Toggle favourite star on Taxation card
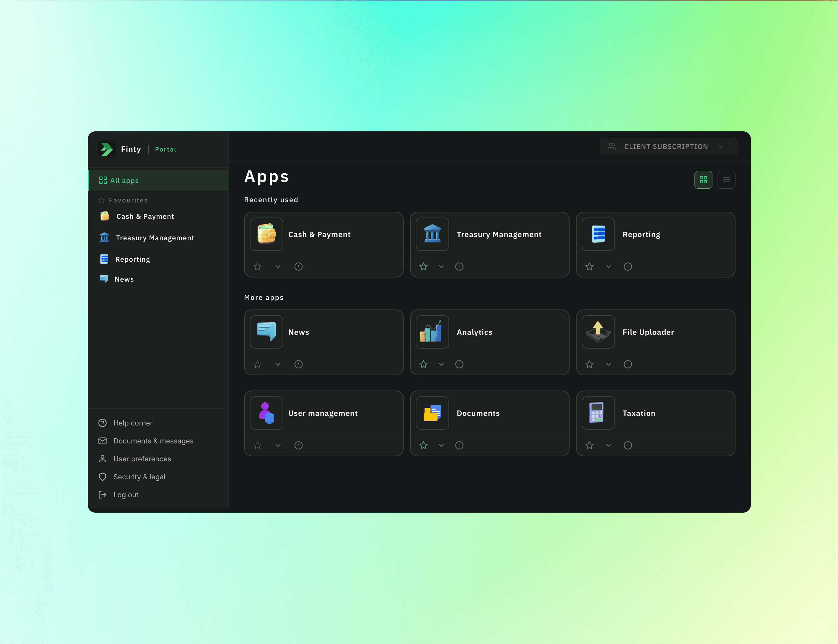This screenshot has width=838, height=644. (x=589, y=445)
